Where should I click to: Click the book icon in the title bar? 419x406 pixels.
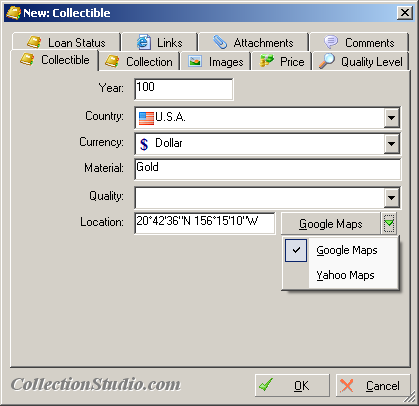pyautogui.click(x=13, y=13)
